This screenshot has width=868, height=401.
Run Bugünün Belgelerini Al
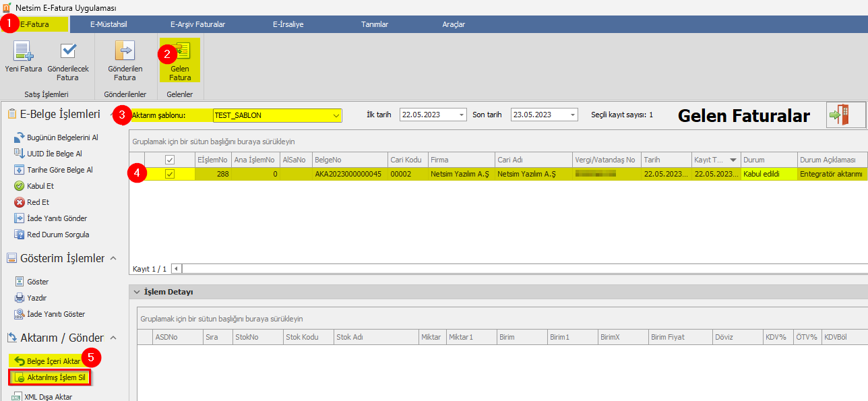[x=56, y=137]
